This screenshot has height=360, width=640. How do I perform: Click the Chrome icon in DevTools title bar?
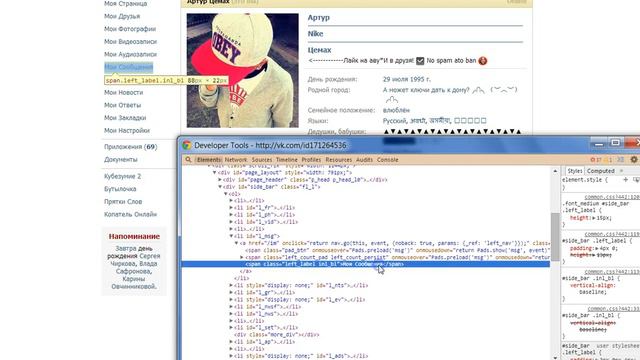click(x=187, y=145)
